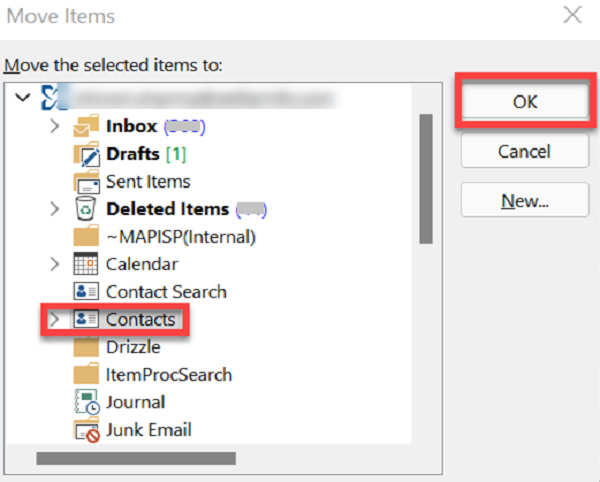Select the Junk Email folder label
Viewport: 600px width, 482px height.
pyautogui.click(x=149, y=430)
